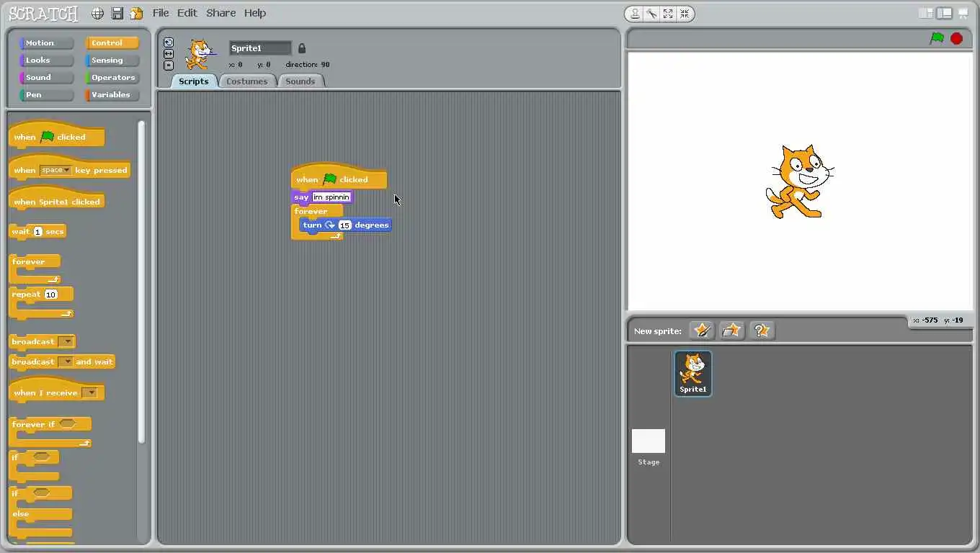Switch to the Scripts tab
The height and width of the screenshot is (553, 980).
pos(194,81)
